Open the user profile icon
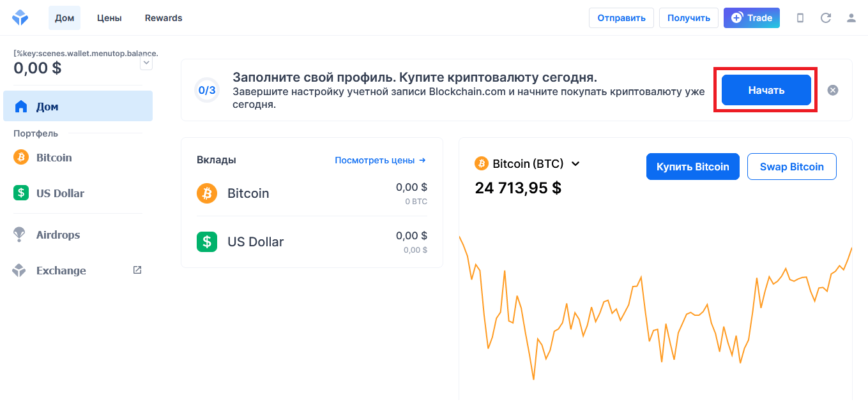 pos(851,18)
